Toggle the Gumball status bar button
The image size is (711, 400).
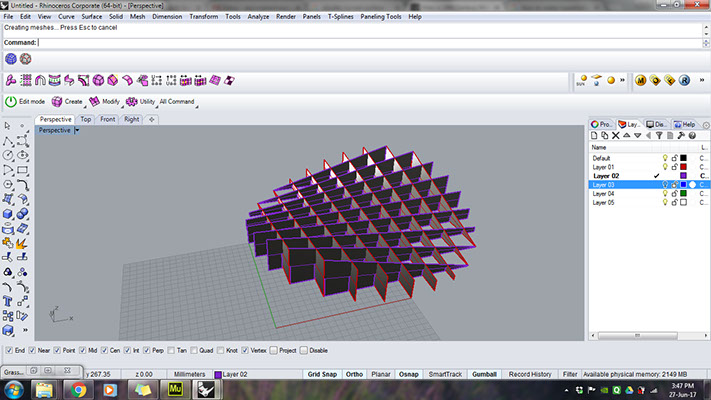484,374
